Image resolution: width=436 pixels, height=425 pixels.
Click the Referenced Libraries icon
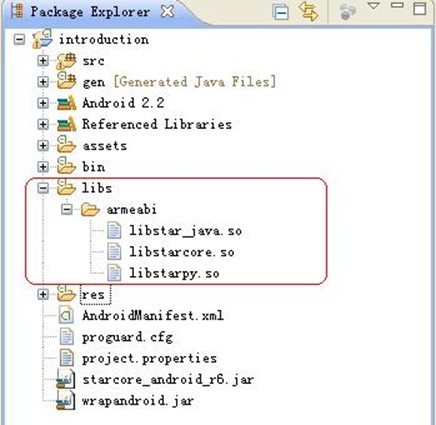click(x=66, y=124)
